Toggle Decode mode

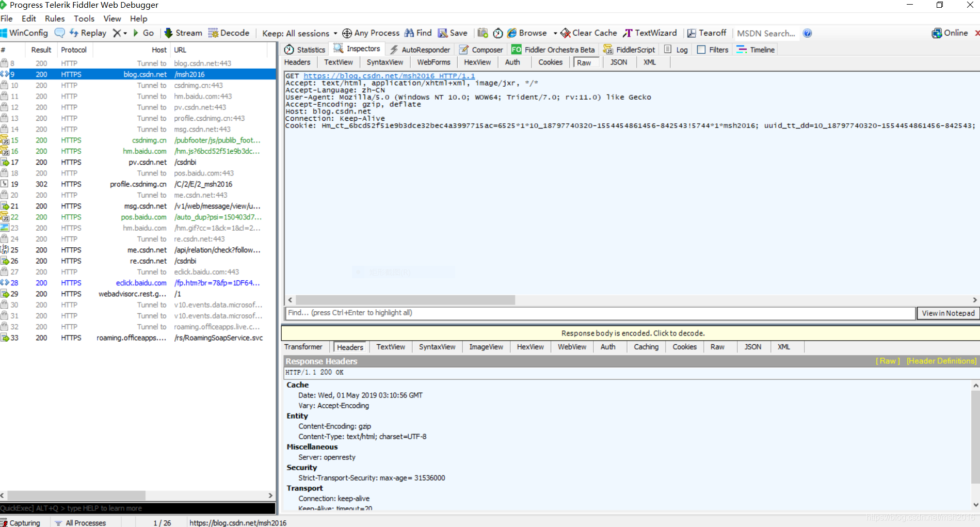click(229, 33)
